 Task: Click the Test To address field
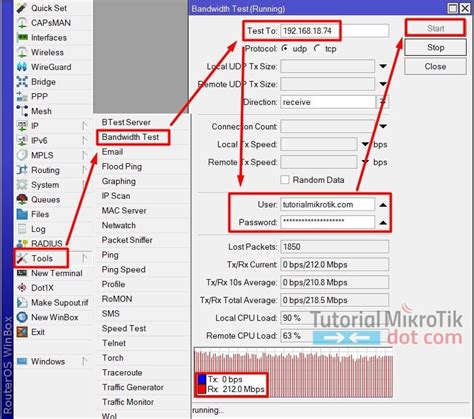point(335,31)
